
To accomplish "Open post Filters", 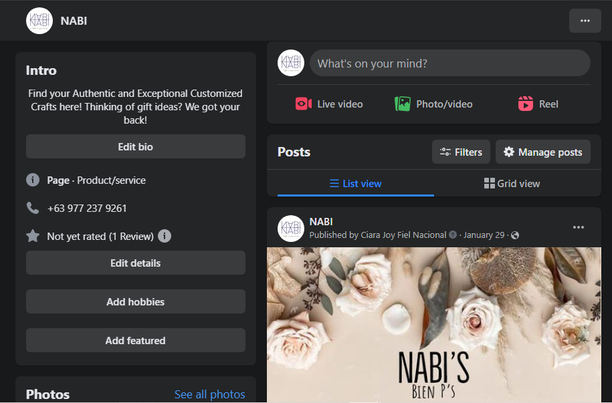I will tap(461, 152).
